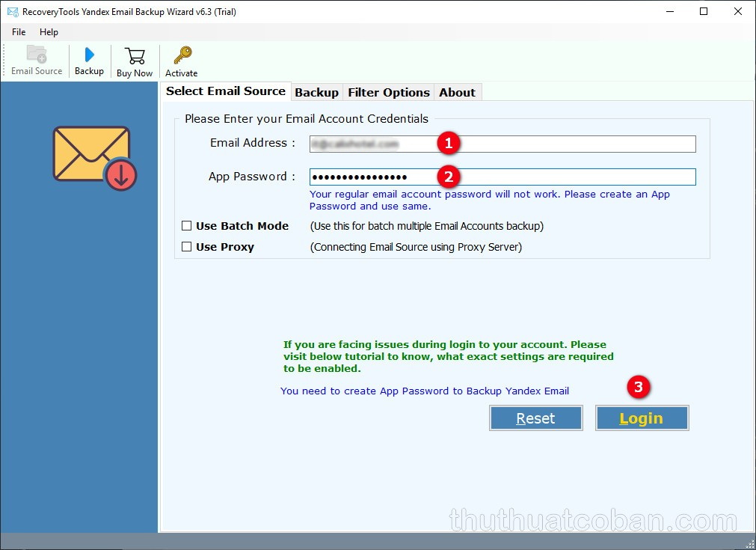This screenshot has width=756, height=550.
Task: Open the File menu
Action: pyautogui.click(x=19, y=32)
